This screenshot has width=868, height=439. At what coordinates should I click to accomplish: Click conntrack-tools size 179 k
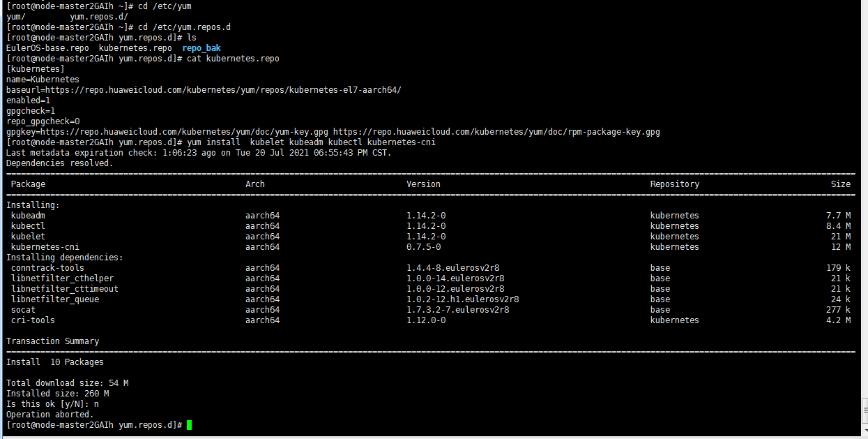pos(838,268)
